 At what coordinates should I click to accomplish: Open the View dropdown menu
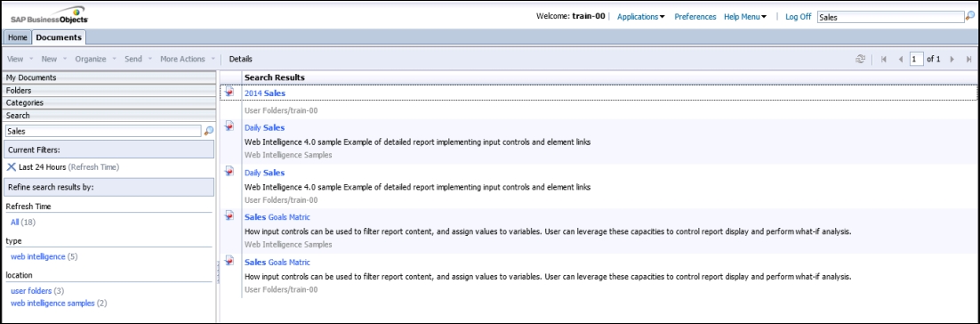20,59
